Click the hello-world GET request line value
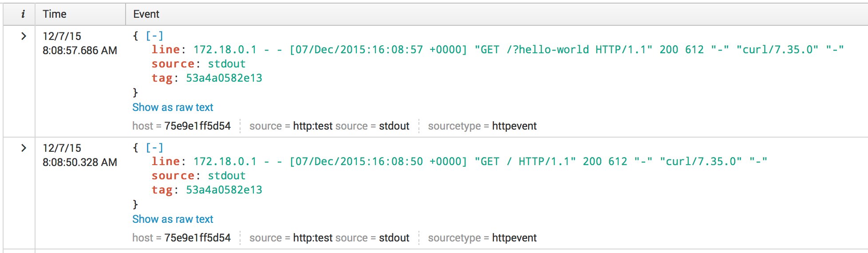 [518, 50]
